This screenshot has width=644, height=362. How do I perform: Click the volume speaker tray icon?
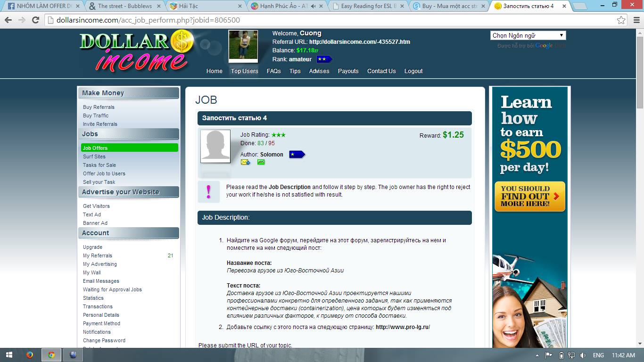point(583,355)
